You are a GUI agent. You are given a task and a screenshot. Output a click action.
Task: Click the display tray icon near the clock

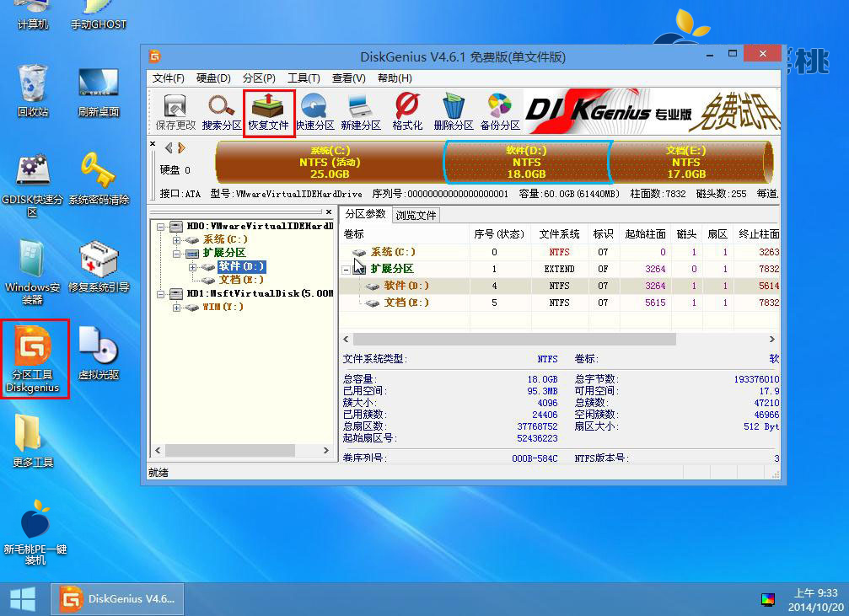(x=768, y=599)
